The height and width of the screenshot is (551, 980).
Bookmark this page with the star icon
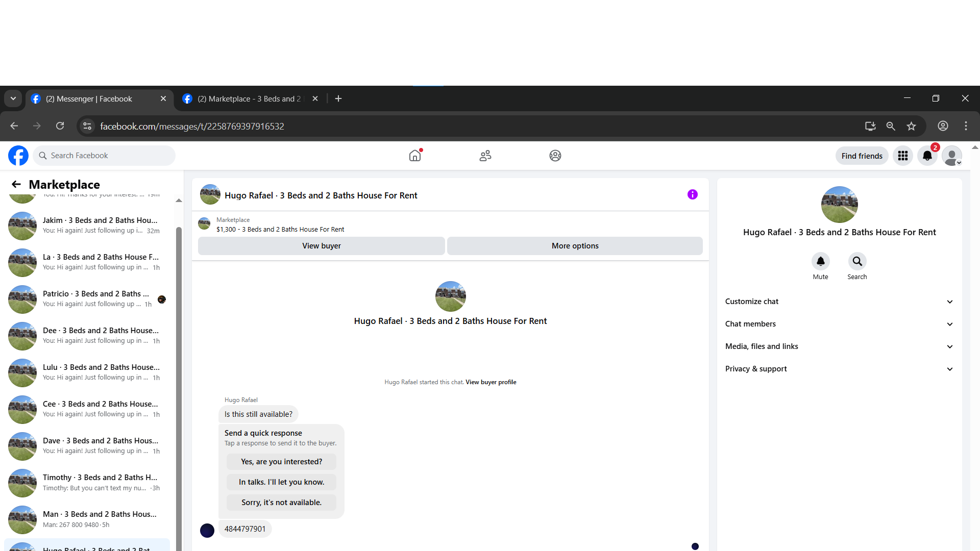pos(912,126)
